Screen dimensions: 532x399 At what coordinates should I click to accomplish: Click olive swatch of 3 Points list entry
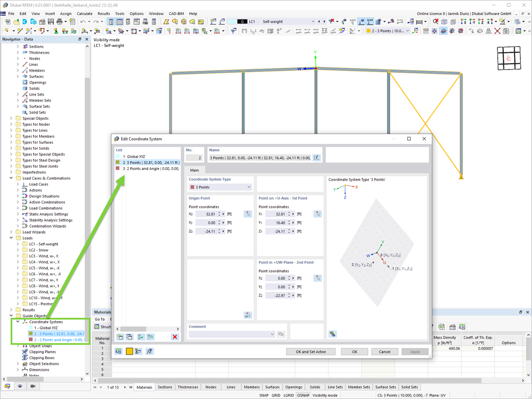(x=117, y=162)
